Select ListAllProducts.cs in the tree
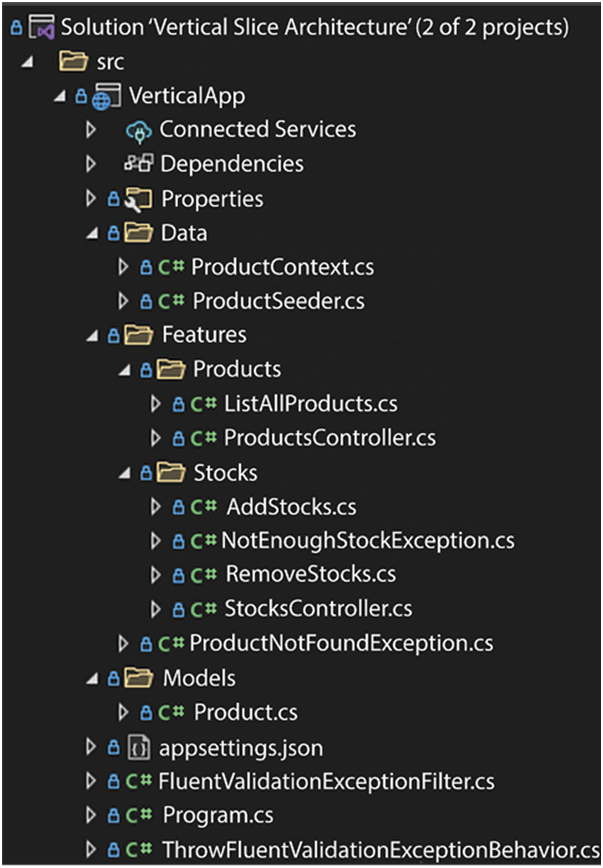This screenshot has height=868, width=603. tap(310, 404)
